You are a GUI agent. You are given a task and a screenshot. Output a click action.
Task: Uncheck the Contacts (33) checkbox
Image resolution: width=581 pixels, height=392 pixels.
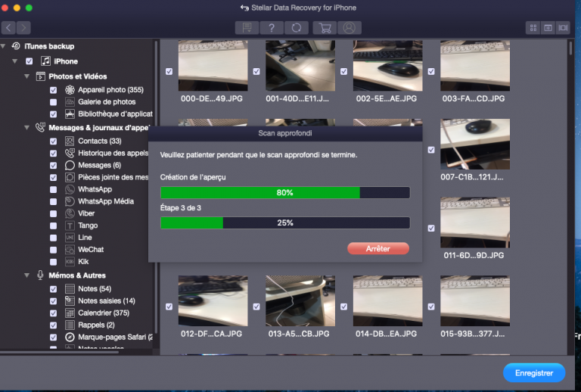click(x=54, y=142)
